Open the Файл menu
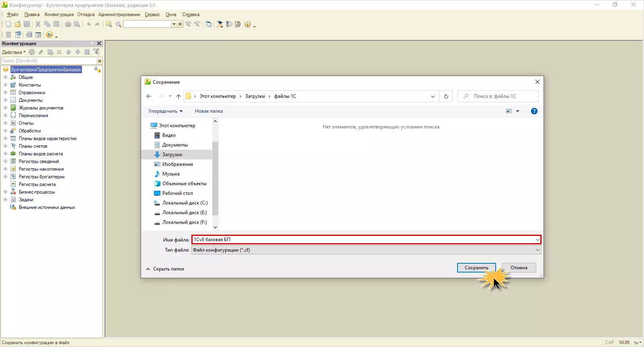644x347 pixels. (12, 14)
